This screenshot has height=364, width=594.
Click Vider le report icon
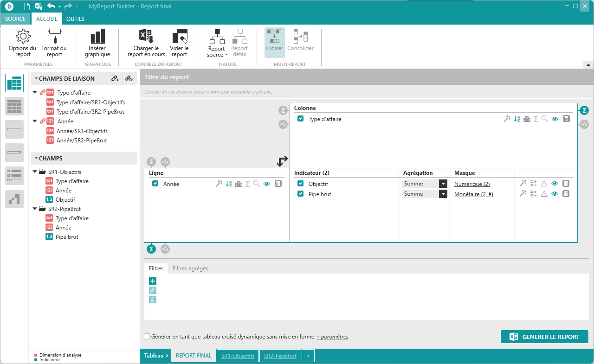click(x=179, y=42)
